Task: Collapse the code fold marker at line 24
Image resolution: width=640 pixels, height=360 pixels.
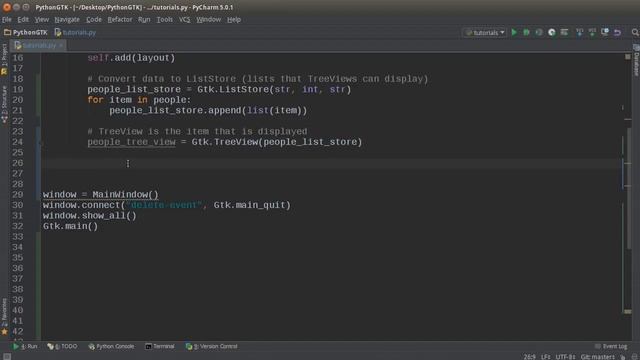Action: (41, 142)
